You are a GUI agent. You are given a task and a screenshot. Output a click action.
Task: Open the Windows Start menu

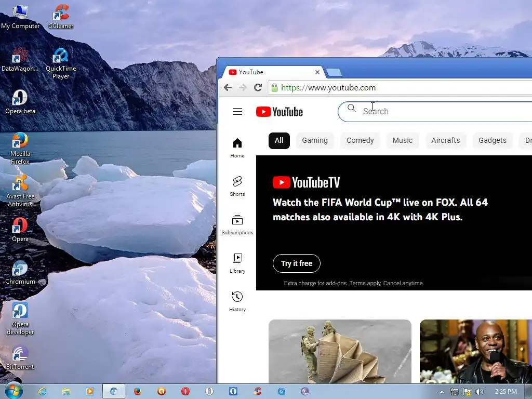coord(14,391)
